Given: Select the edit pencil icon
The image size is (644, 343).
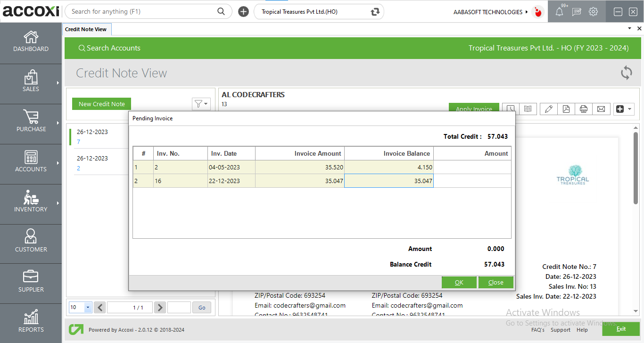Looking at the screenshot, I should [548, 109].
